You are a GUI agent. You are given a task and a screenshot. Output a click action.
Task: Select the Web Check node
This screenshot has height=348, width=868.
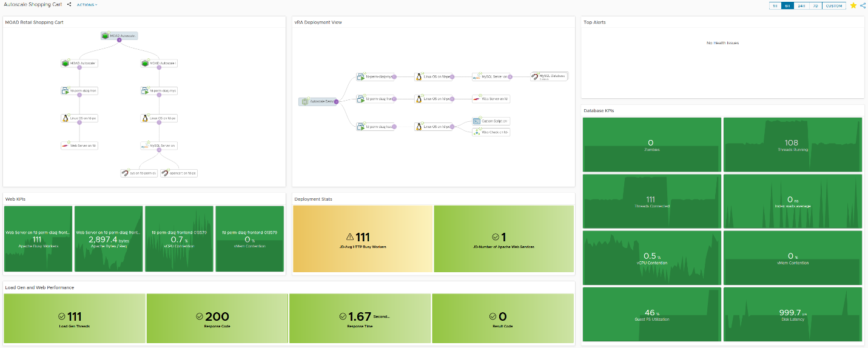[491, 132]
